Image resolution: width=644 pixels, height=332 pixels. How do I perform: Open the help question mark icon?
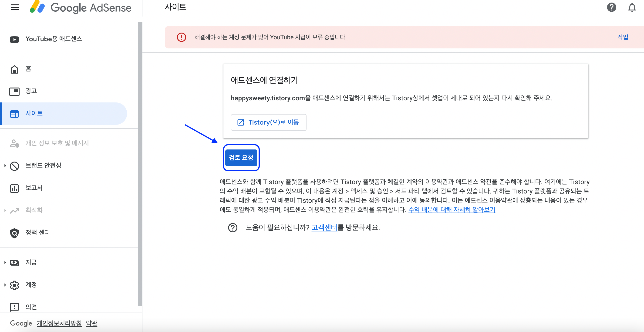[x=611, y=7]
